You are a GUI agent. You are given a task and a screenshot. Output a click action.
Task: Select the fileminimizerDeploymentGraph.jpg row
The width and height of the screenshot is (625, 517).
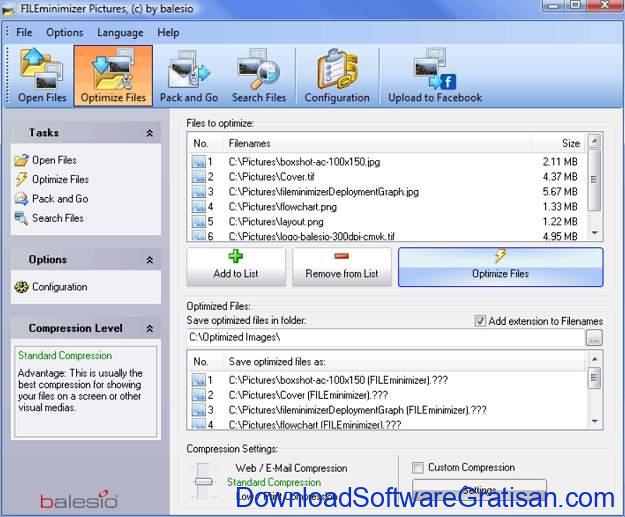386,192
